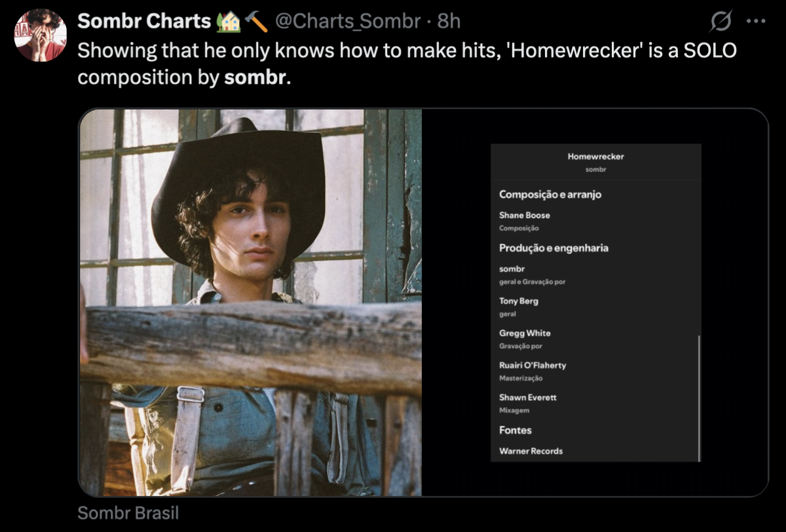Click Warner Records under Fontes
This screenshot has height=532, width=786.
click(531, 451)
